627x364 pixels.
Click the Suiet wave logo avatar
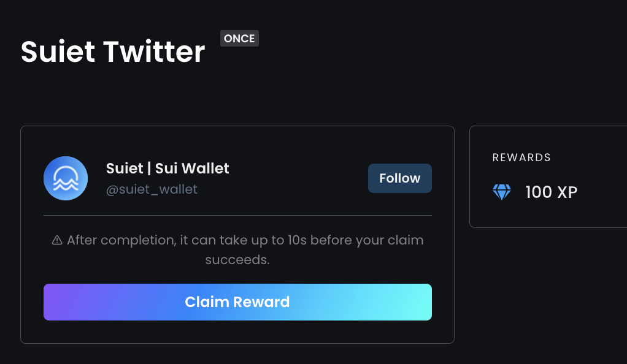coord(66,178)
